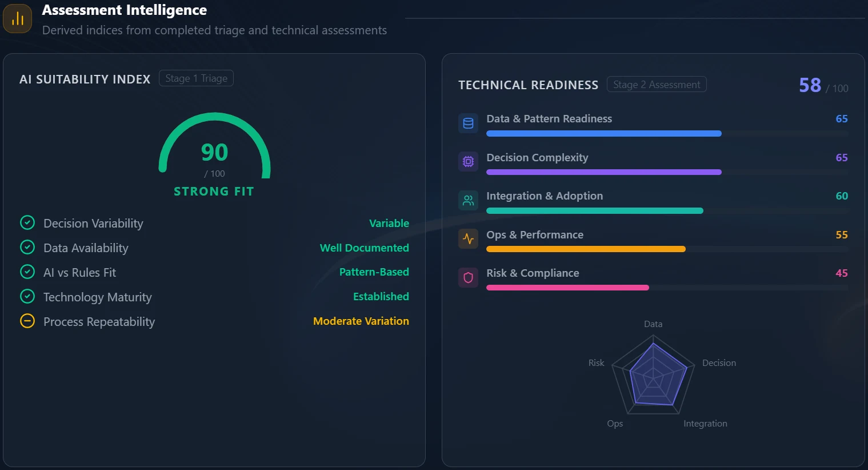Viewport: 868px width, 470px height.
Task: Click the Variable value for Decision Variability
Action: click(x=389, y=223)
